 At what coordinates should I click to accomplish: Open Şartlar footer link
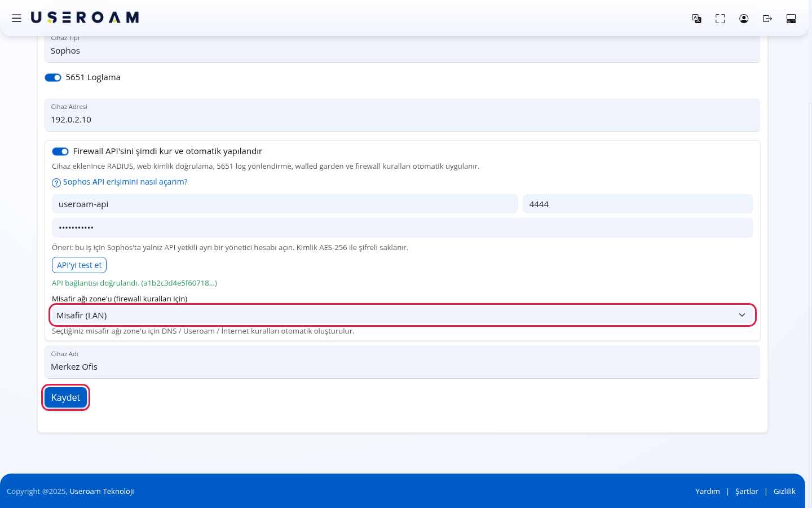(x=747, y=491)
